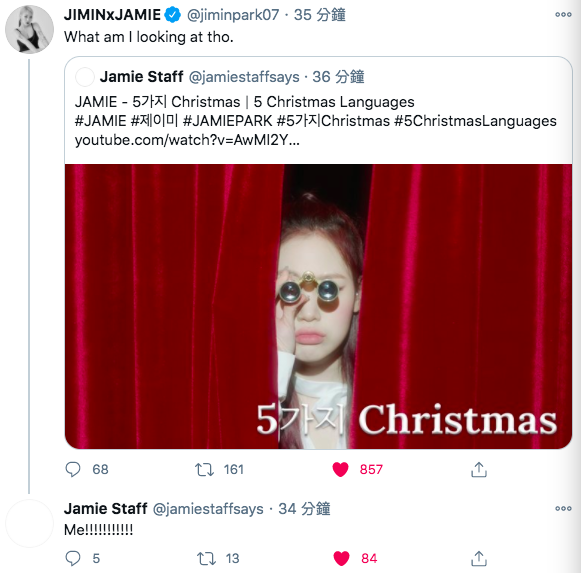Viewport: 581px width, 573px height.
Task: Open more options menu for Jamie Staff reply
Action: coord(563,509)
